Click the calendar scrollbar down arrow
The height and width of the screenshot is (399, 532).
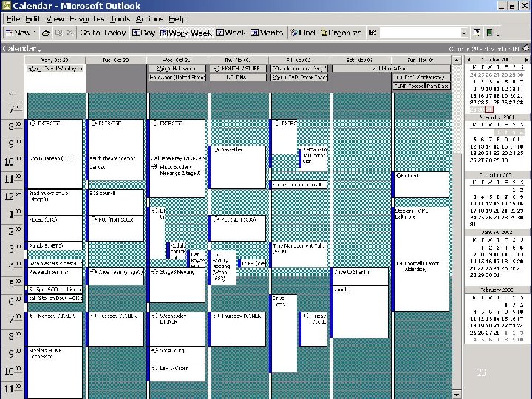coord(457,395)
